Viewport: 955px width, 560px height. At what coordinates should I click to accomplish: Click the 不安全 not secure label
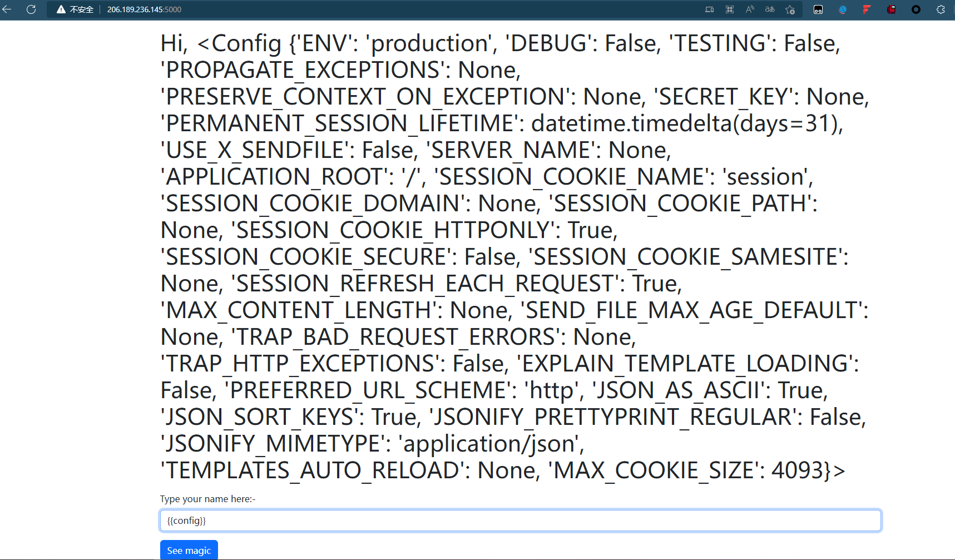[81, 9]
